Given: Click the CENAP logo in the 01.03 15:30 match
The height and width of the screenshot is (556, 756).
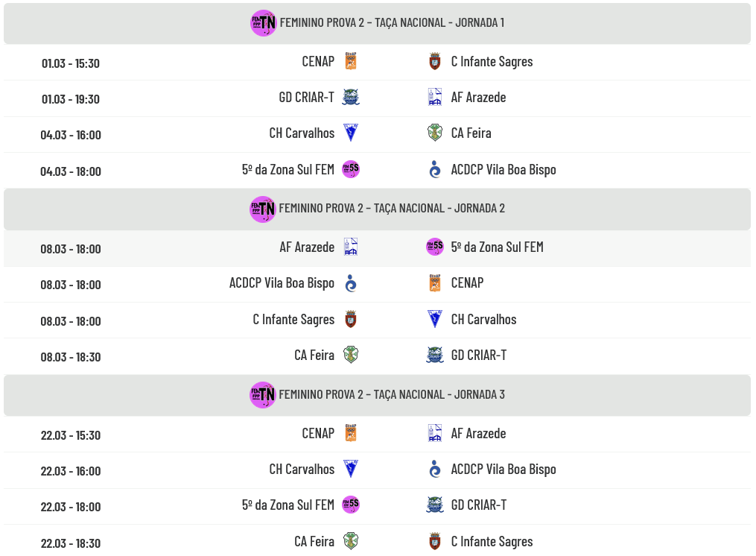Looking at the screenshot, I should [351, 62].
